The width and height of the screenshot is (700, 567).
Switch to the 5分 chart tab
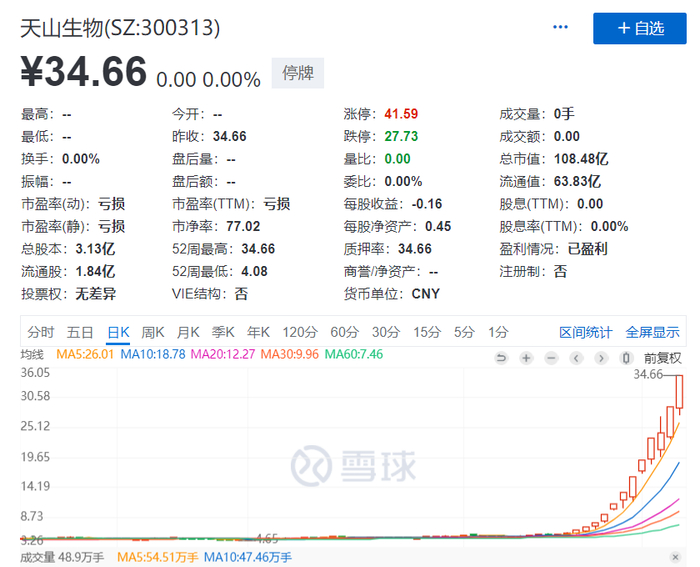click(464, 332)
